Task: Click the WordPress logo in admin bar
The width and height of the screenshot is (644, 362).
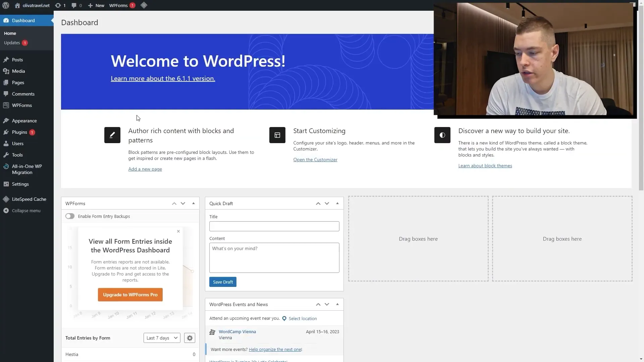Action: [6, 5]
